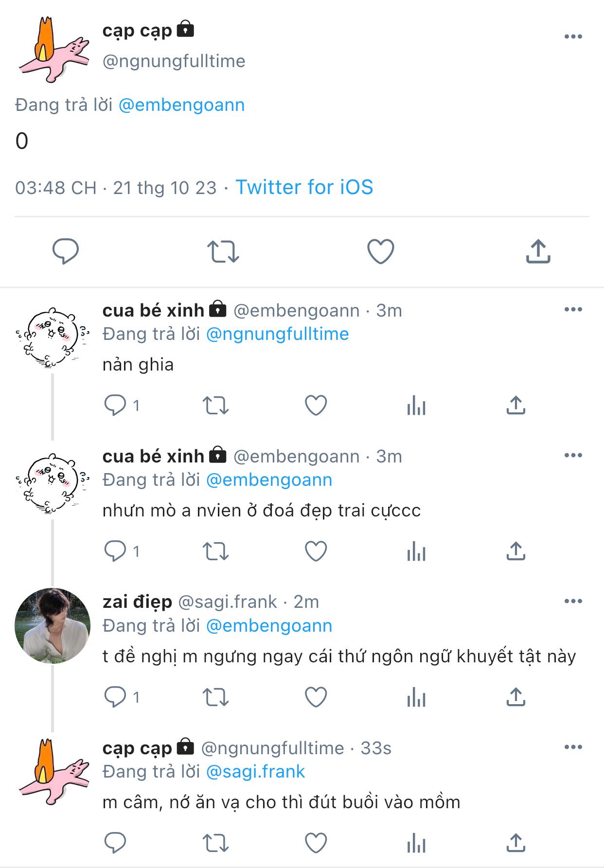This screenshot has width=604, height=868.
Task: View analytics for zai điẹp's reply
Action: point(416,697)
